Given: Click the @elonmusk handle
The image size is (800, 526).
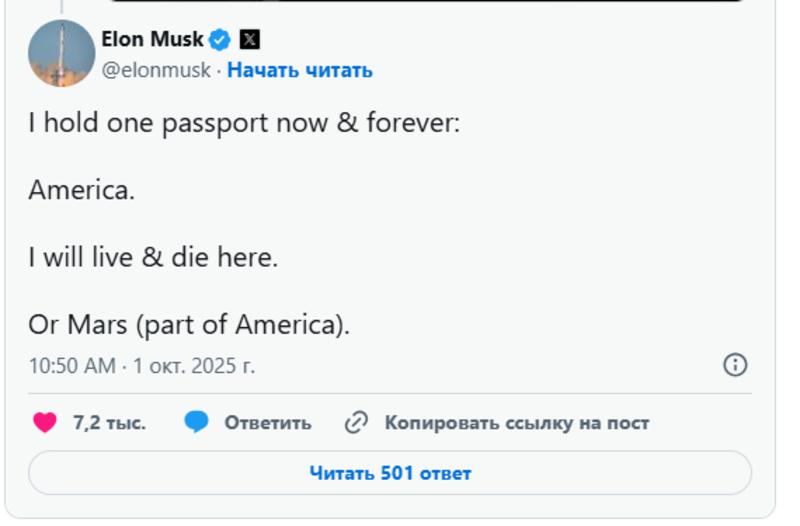Looking at the screenshot, I should [156, 70].
